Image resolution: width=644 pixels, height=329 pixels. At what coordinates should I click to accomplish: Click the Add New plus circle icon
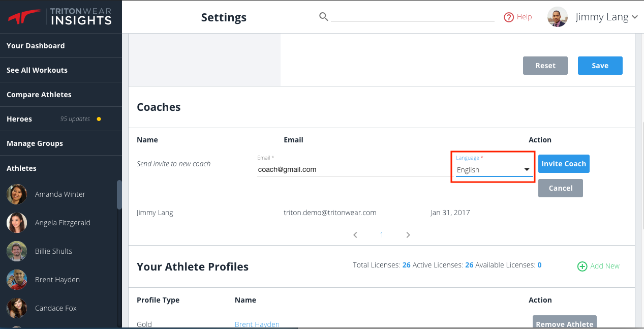[x=582, y=266]
